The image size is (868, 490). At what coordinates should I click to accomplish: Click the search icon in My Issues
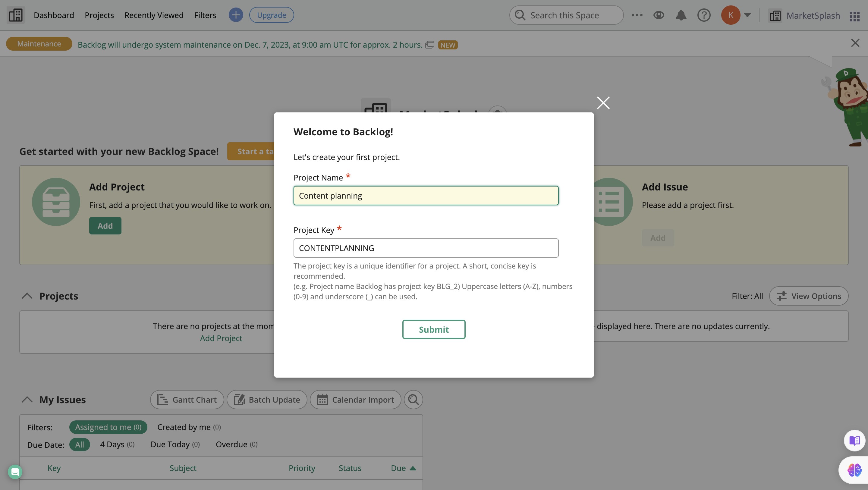pyautogui.click(x=413, y=400)
